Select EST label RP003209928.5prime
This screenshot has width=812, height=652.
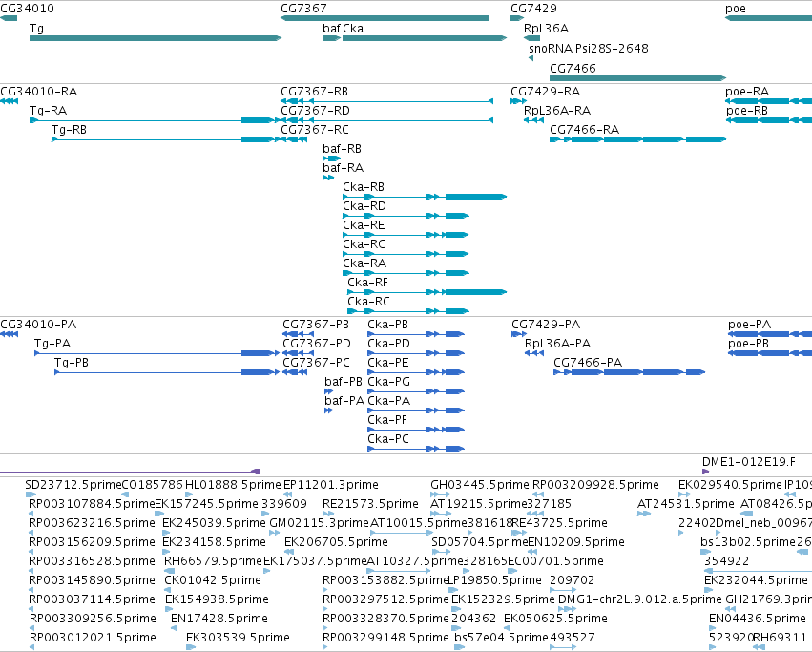coord(595,485)
